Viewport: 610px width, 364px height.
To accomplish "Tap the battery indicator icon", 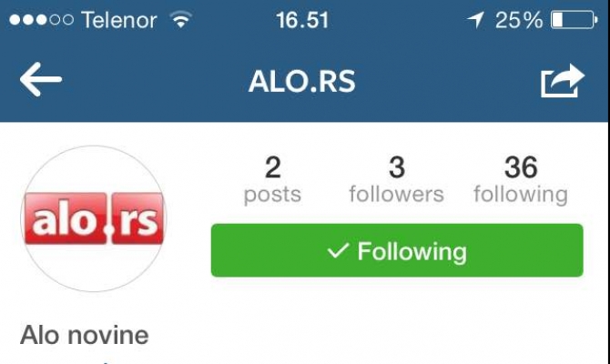I will point(574,20).
